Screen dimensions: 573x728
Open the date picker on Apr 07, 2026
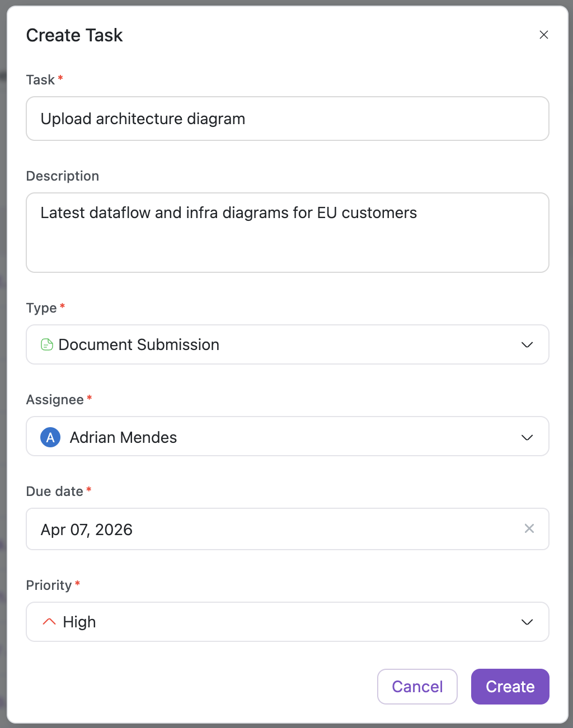click(269, 529)
